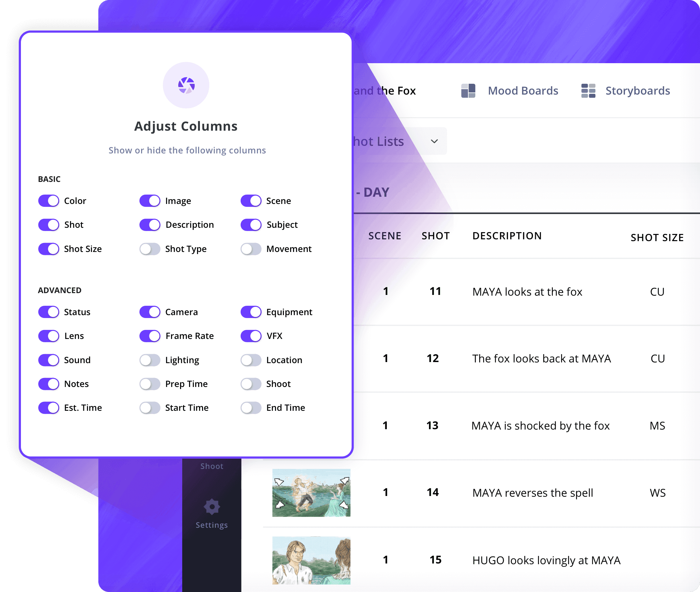700x592 pixels.
Task: Enable the Shot Type column toggle
Action: coord(150,249)
